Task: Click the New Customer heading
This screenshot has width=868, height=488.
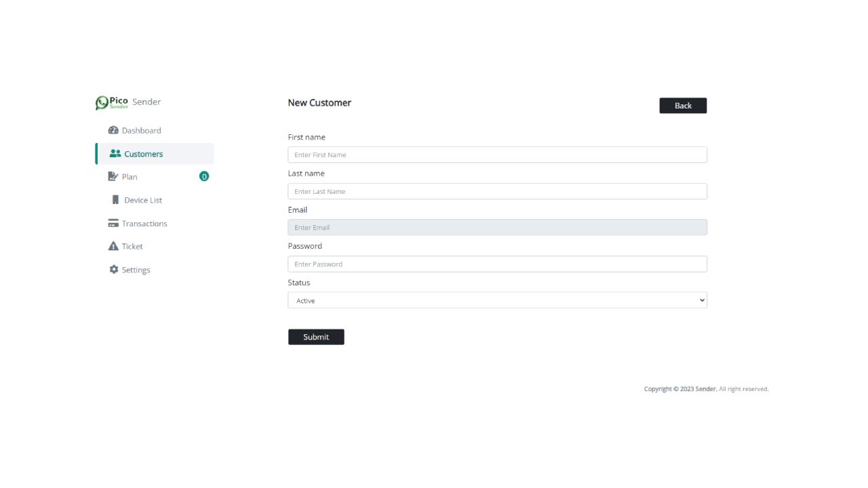Action: tap(319, 103)
